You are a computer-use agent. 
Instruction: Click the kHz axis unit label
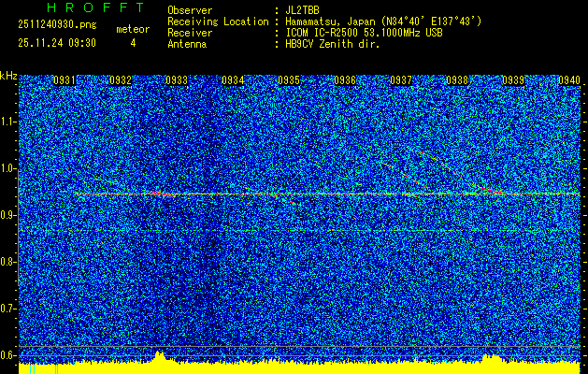click(8, 75)
